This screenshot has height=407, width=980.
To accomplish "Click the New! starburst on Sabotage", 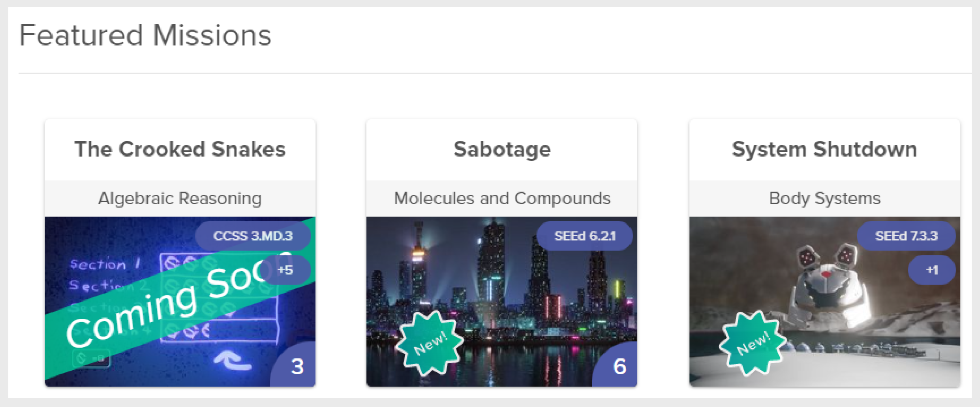I will pos(430,343).
